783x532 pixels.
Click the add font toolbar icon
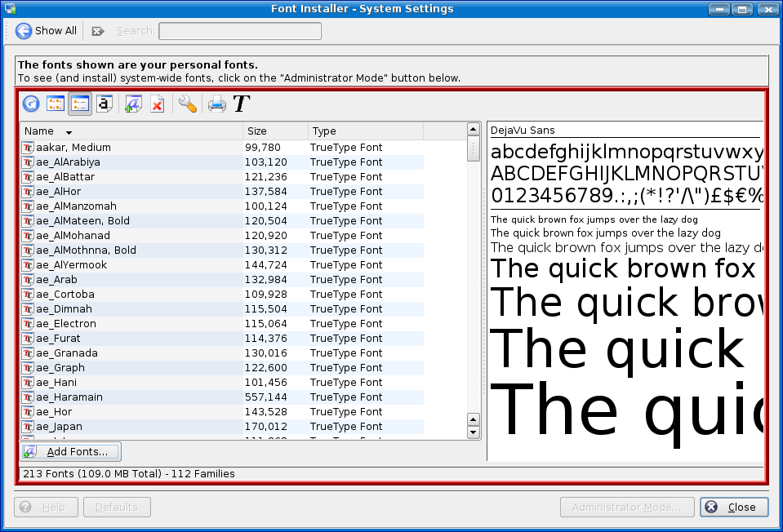(133, 104)
